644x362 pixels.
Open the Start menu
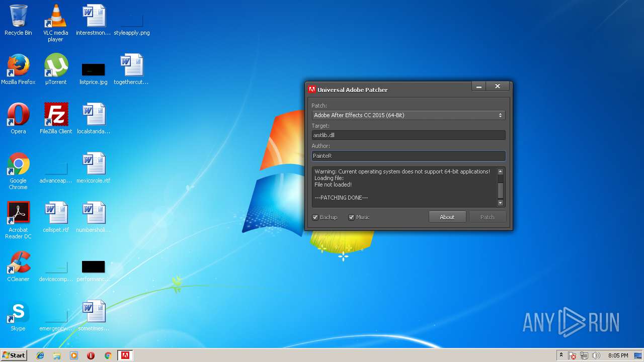[14, 355]
